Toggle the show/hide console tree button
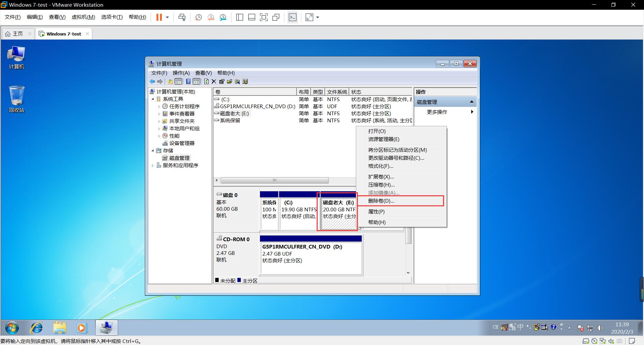 pos(178,81)
